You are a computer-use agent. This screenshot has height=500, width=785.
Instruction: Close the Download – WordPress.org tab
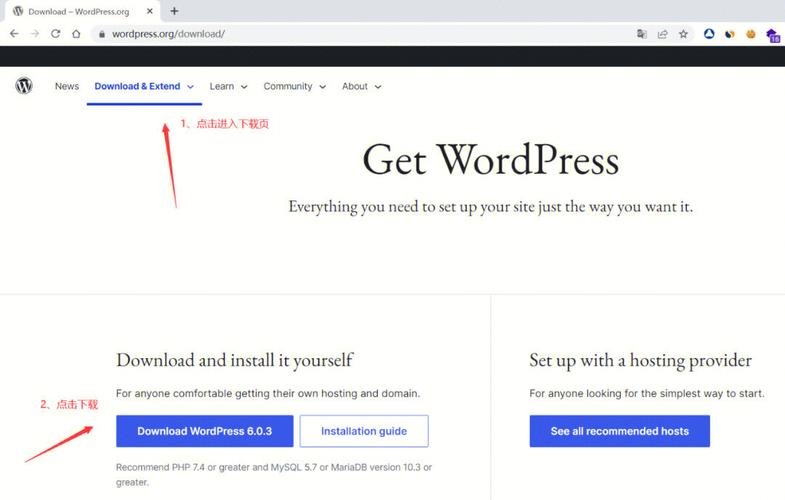click(150, 11)
